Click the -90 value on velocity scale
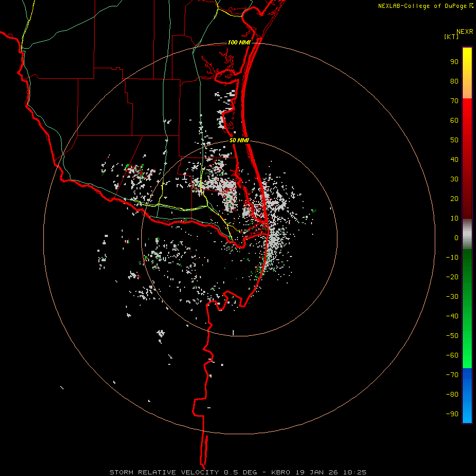 [x=452, y=414]
